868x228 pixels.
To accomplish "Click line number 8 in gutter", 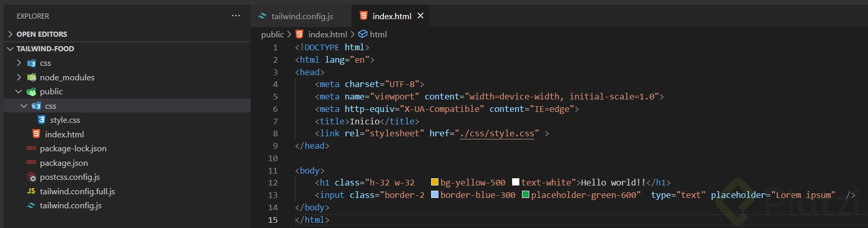I will tap(275, 133).
